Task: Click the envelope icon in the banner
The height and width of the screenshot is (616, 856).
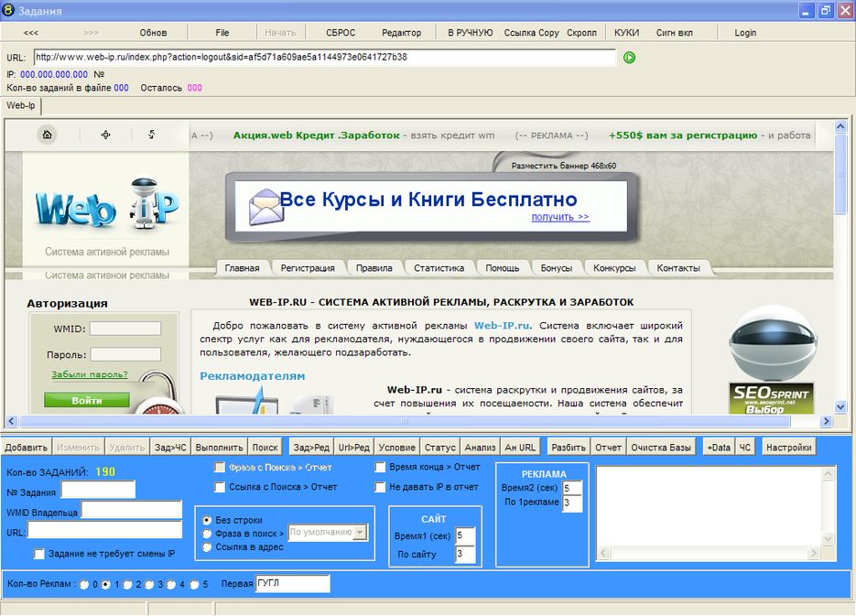Action: pos(265,207)
